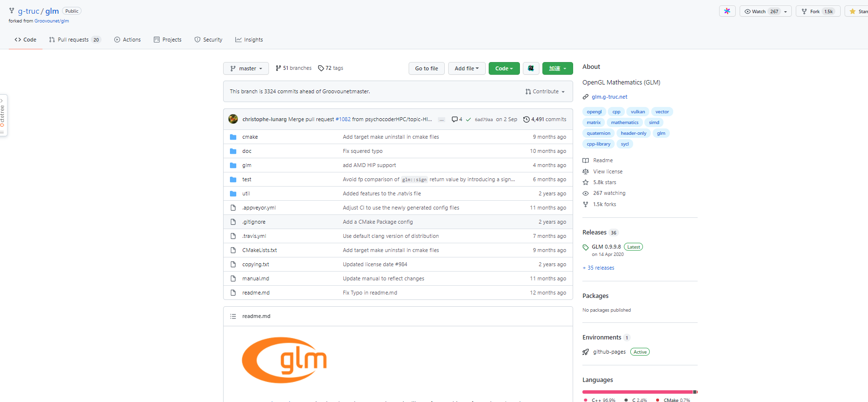Click the red C++ language dot
868x402 pixels.
tap(585, 400)
